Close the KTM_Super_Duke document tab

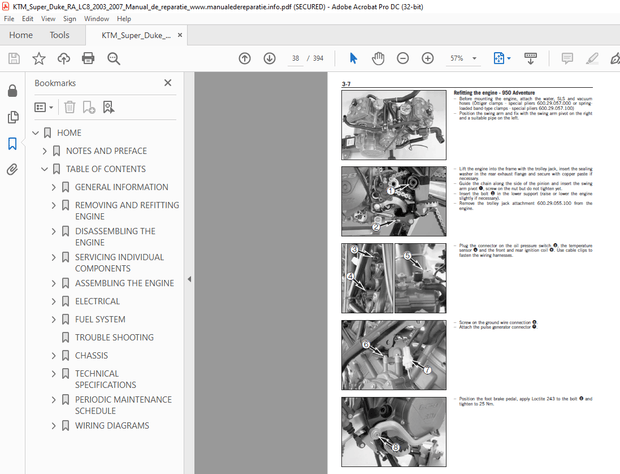tap(180, 35)
